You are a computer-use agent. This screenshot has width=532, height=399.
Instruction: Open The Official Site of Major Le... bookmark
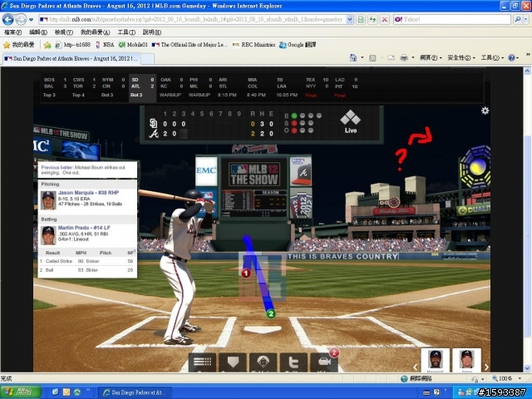pos(190,45)
